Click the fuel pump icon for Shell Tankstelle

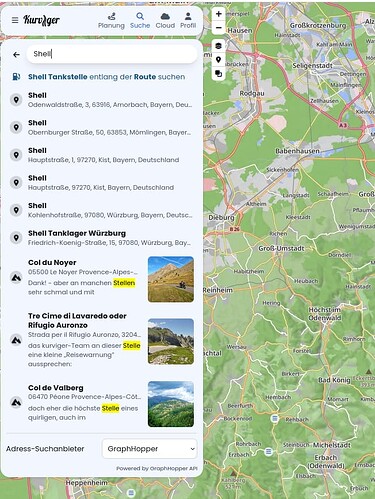(16, 77)
